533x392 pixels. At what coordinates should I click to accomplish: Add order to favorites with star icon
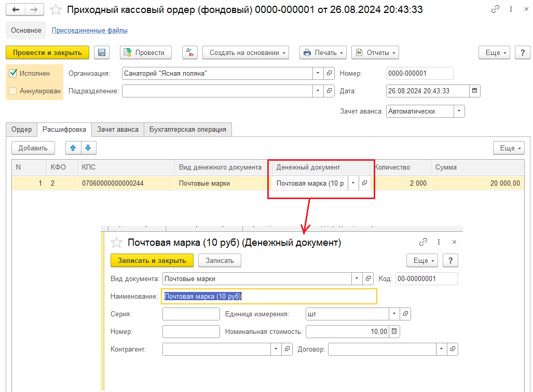(56, 10)
